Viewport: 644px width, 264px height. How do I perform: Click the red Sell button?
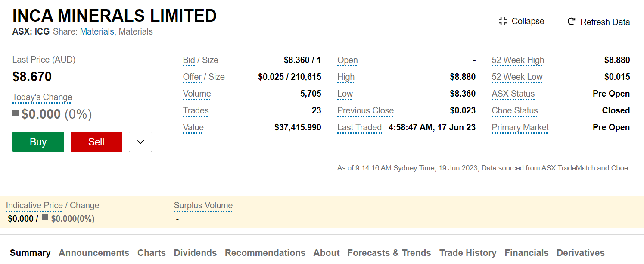coord(96,142)
